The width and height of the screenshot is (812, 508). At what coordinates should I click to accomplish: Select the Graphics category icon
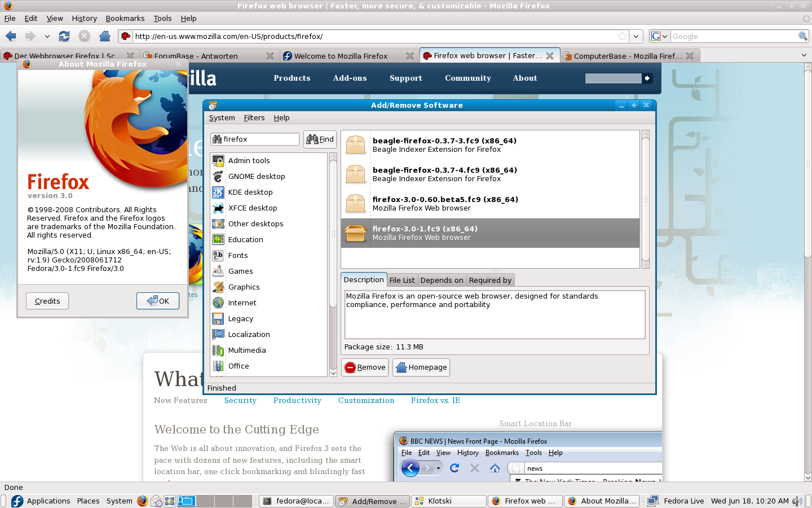[x=218, y=287]
